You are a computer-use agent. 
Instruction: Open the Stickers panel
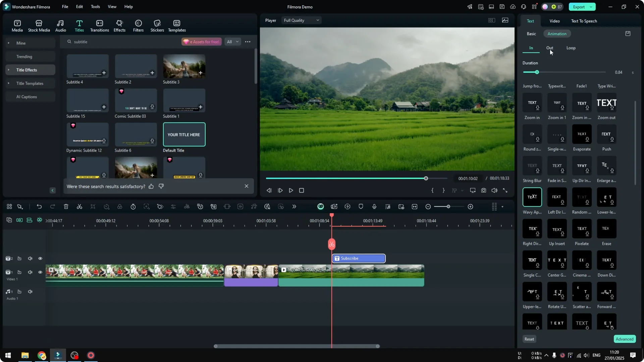click(157, 26)
